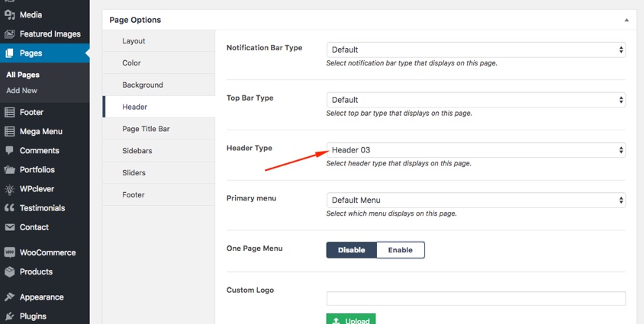Image resolution: width=644 pixels, height=324 pixels.
Task: Collapse the Page Options panel
Action: pyautogui.click(x=626, y=20)
